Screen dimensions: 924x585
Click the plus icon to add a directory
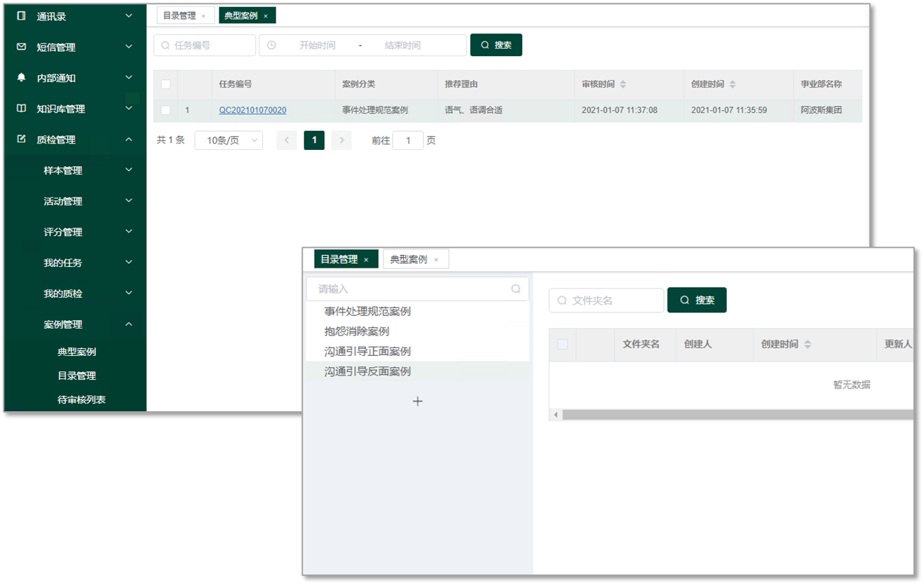point(418,401)
